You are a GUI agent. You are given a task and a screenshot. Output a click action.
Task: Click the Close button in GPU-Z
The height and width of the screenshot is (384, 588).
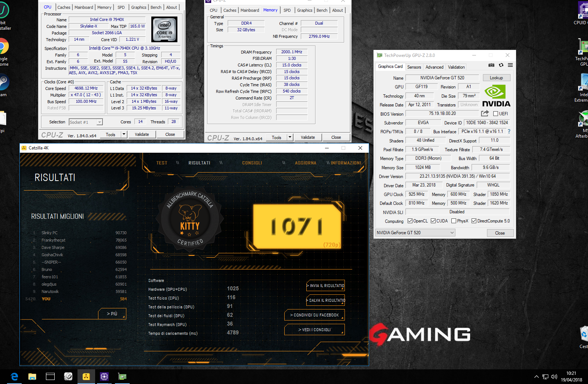pyautogui.click(x=500, y=233)
